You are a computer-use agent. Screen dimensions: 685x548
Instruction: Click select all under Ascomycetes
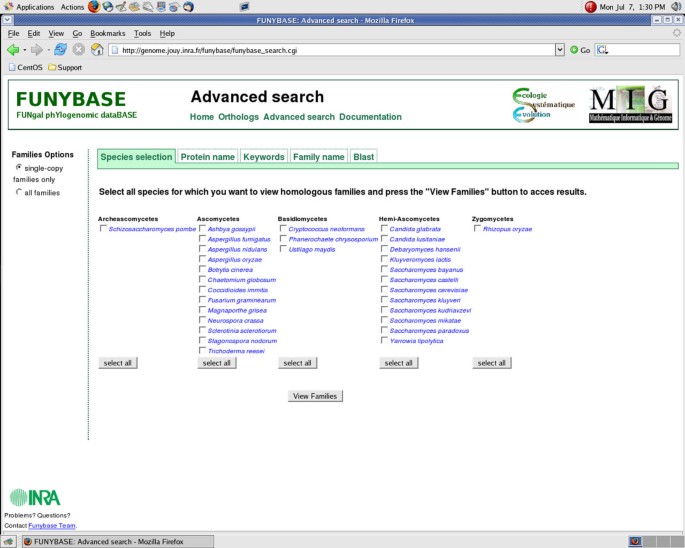click(x=217, y=363)
